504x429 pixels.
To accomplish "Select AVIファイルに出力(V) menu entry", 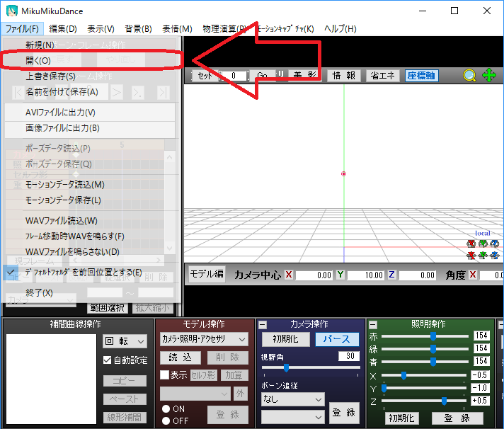I will [x=60, y=113].
